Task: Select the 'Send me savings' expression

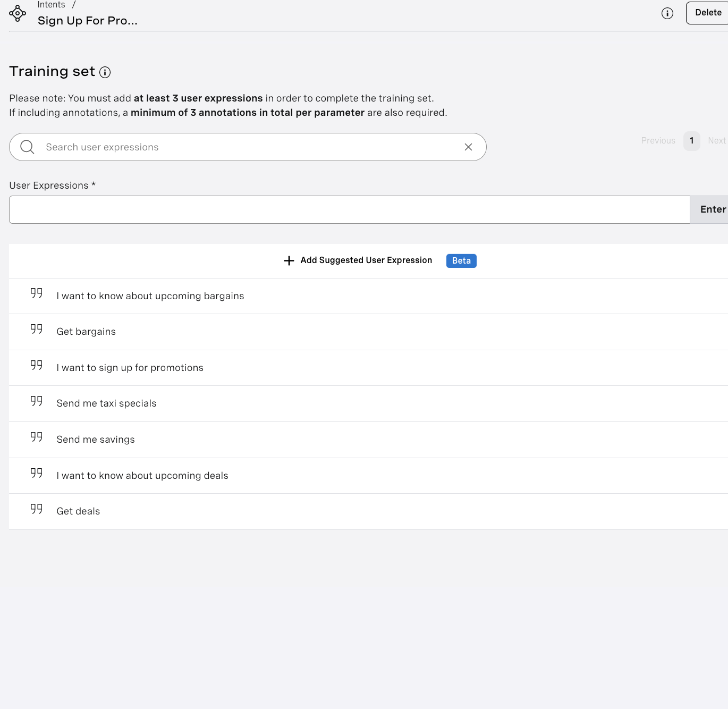Action: tap(96, 440)
